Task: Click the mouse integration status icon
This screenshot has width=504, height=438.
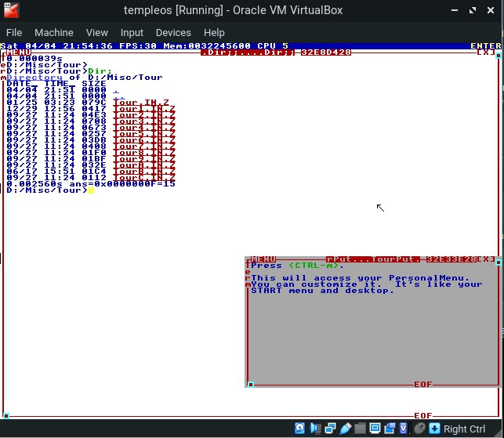Action: point(419,429)
